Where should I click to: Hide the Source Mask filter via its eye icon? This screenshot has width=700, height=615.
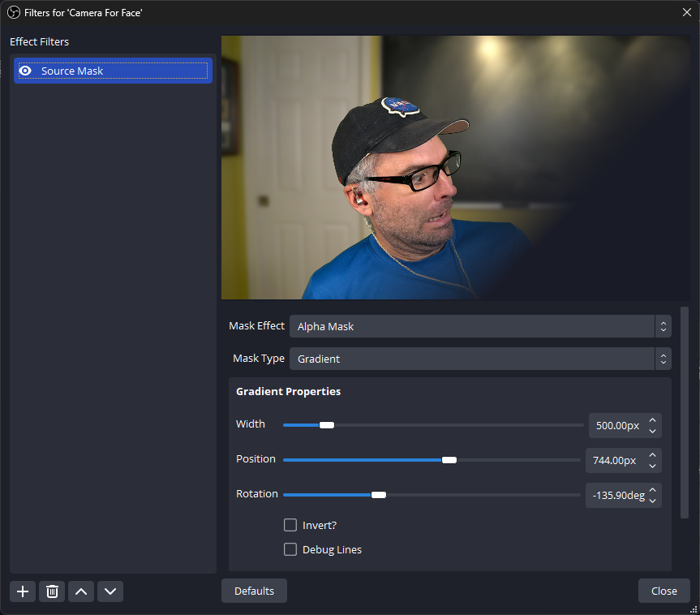pos(25,71)
